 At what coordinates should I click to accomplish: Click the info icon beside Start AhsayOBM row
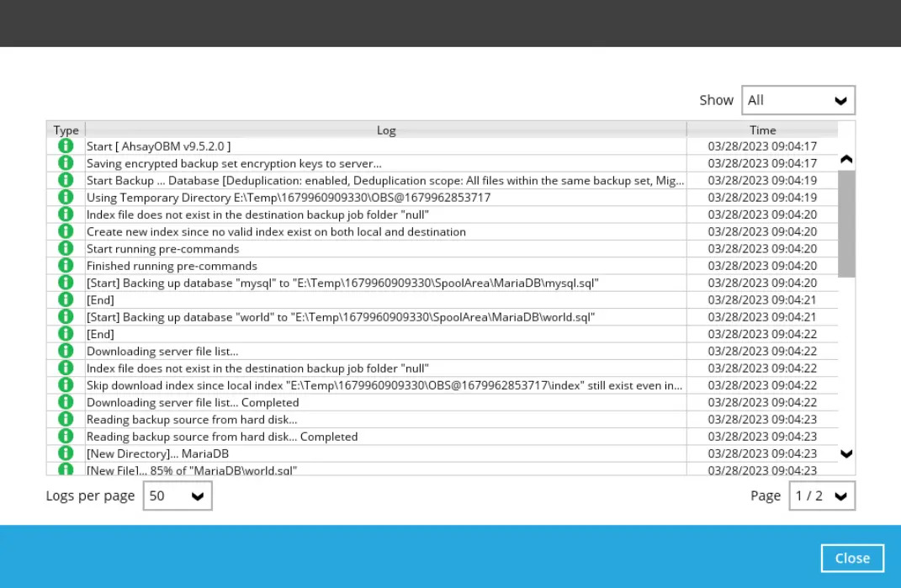point(66,146)
